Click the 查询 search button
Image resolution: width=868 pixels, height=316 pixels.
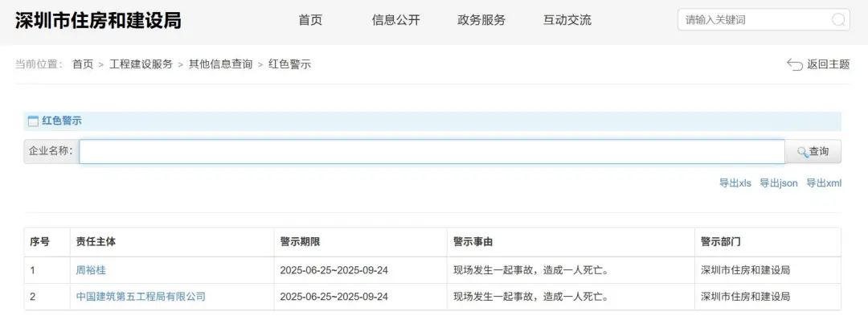pyautogui.click(x=813, y=152)
